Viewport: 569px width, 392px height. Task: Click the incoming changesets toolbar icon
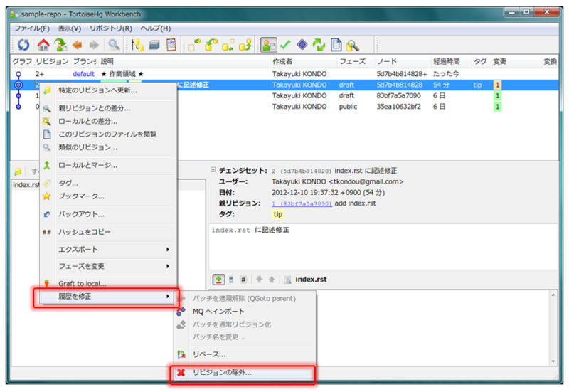pyautogui.click(x=194, y=45)
